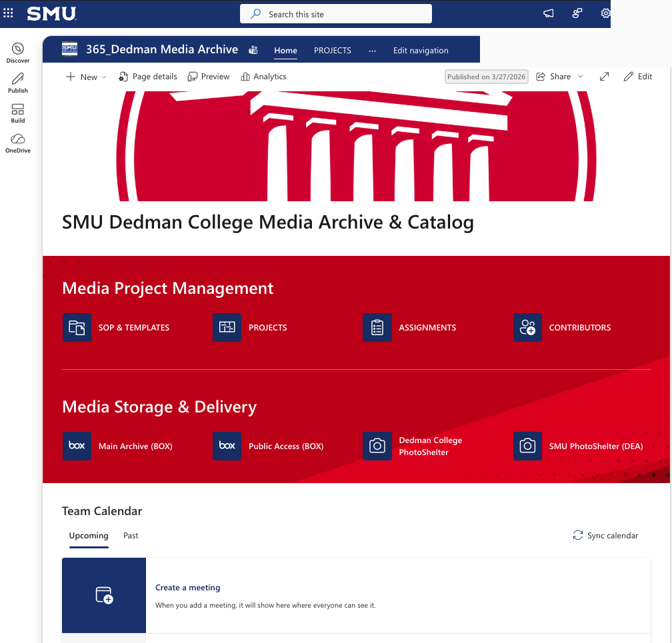Click the ASSIGNMENTS clipboard icon tile
The image size is (672, 643).
[x=377, y=327]
